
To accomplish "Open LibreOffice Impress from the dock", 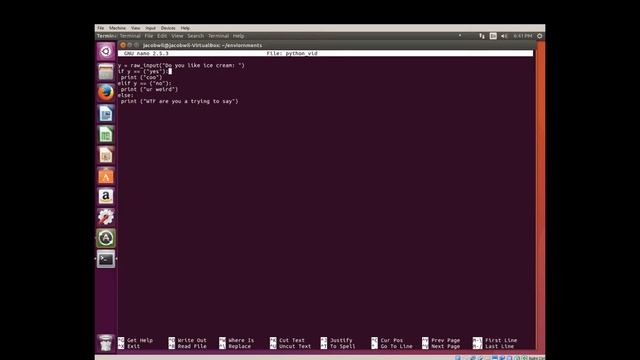I will [x=106, y=155].
